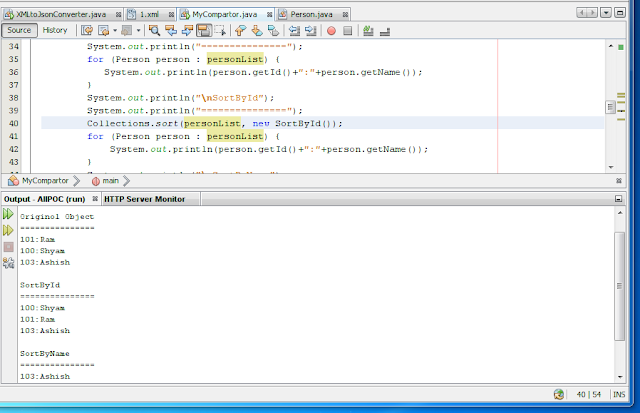Stop the running build button
Image resolution: width=640 pixels, height=413 pixels.
tap(8, 247)
